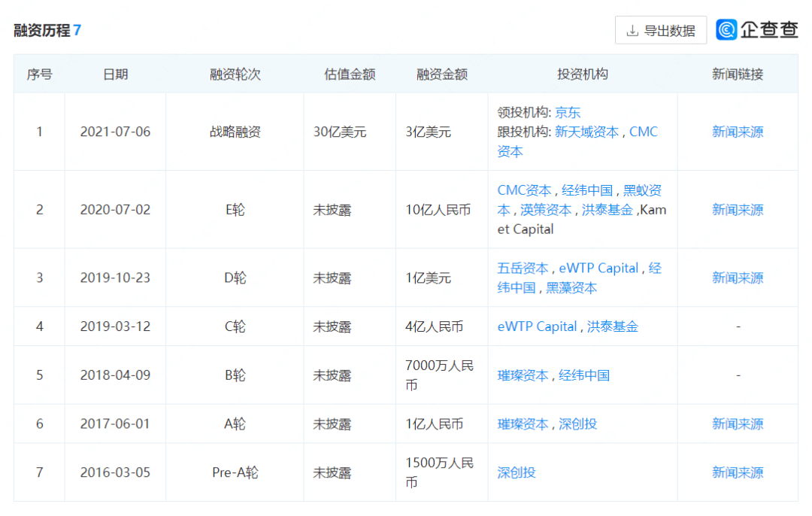Open 经纬中国 link in the E轮 row

tap(587, 190)
